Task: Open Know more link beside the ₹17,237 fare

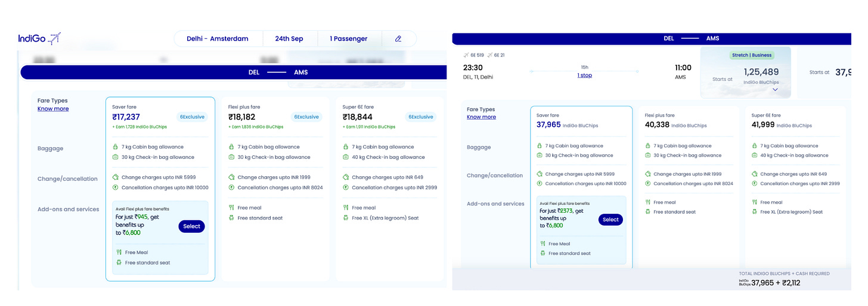Action: click(x=53, y=109)
